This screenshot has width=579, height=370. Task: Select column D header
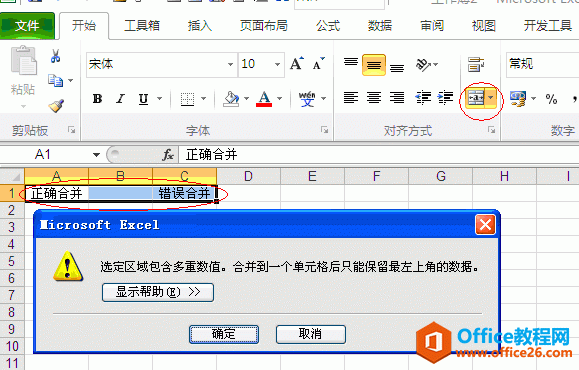coord(249,176)
